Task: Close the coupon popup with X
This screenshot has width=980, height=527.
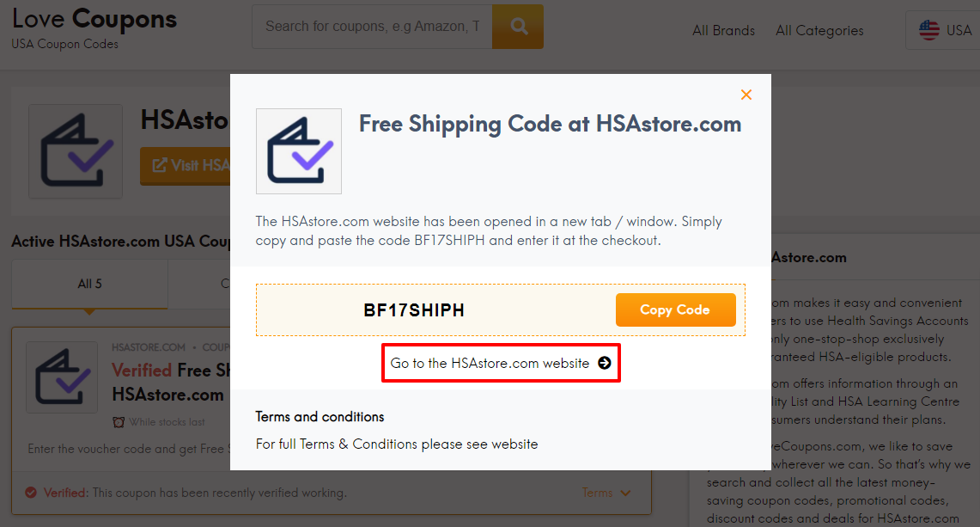Action: coord(746,95)
